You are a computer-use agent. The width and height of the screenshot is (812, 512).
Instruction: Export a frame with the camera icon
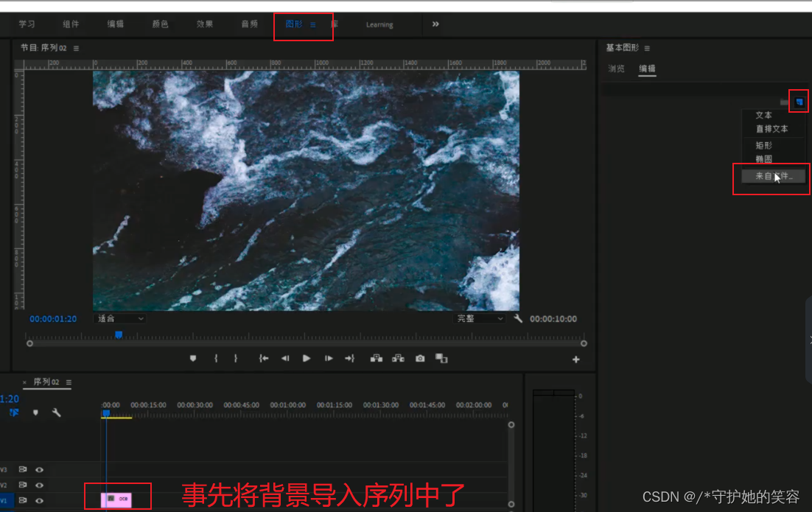(x=420, y=358)
